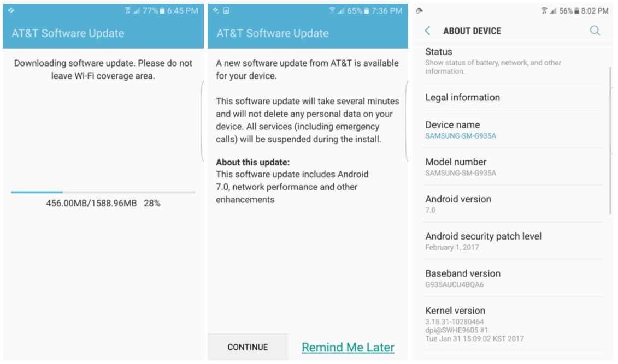Tap the screenshot notification icon at 7:36 PM

click(226, 10)
